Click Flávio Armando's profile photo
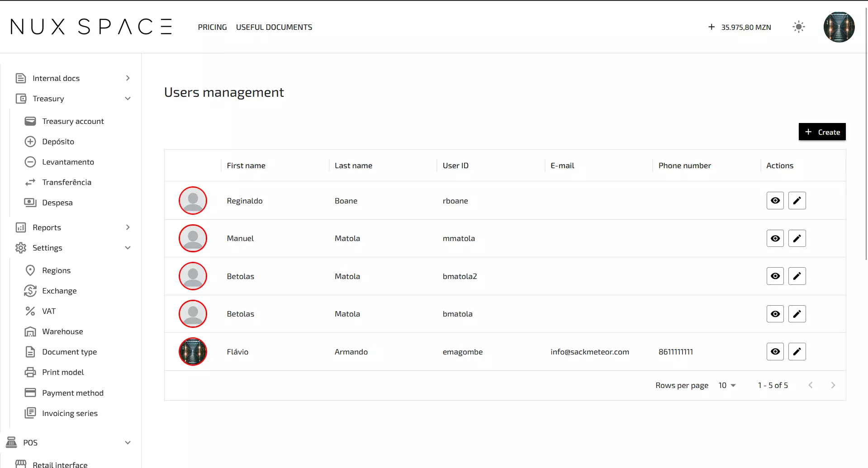Image resolution: width=868 pixels, height=468 pixels. tap(193, 351)
